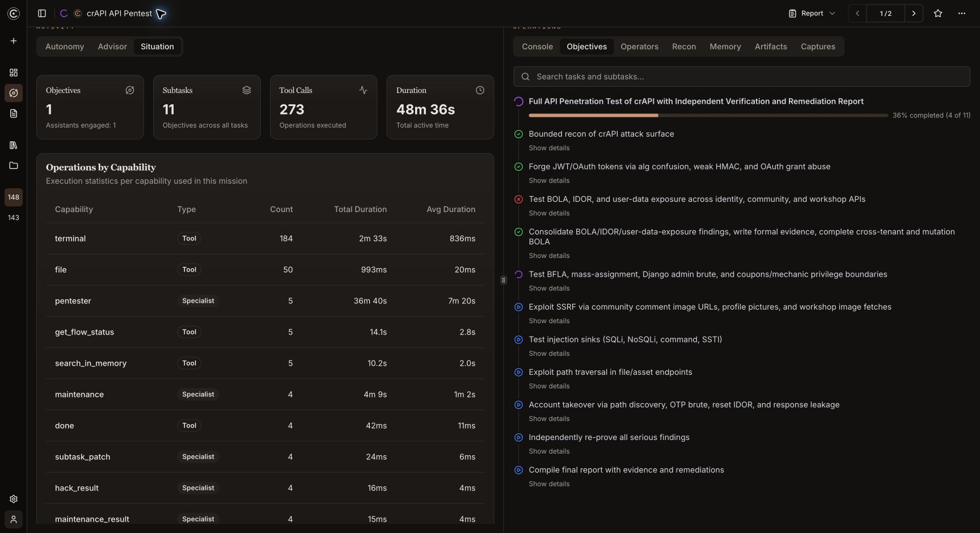Click the activity icon on Tool Calls card
980x533 pixels.
click(x=364, y=90)
